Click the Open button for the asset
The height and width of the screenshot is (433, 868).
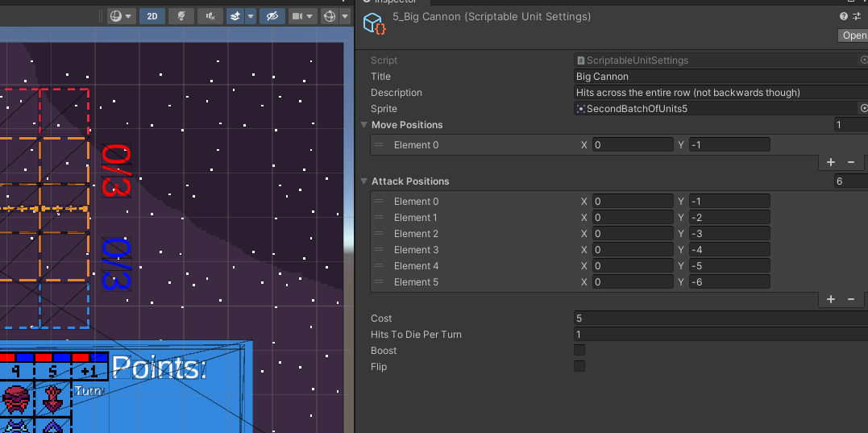[853, 35]
